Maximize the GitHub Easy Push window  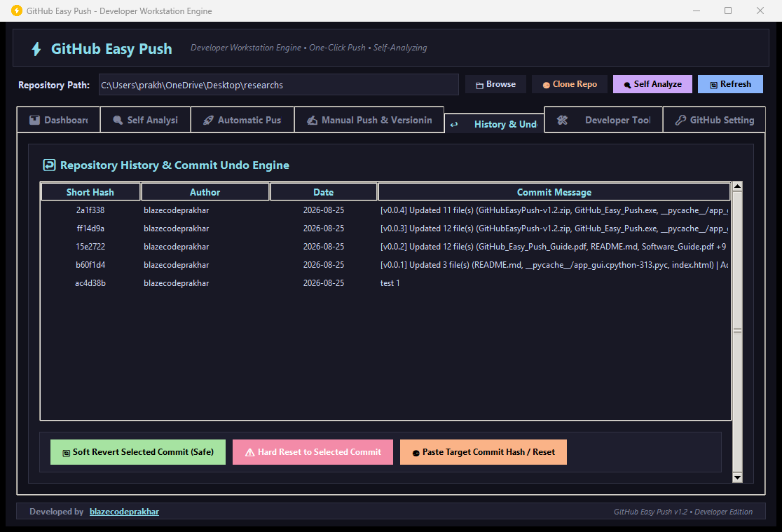pos(728,11)
